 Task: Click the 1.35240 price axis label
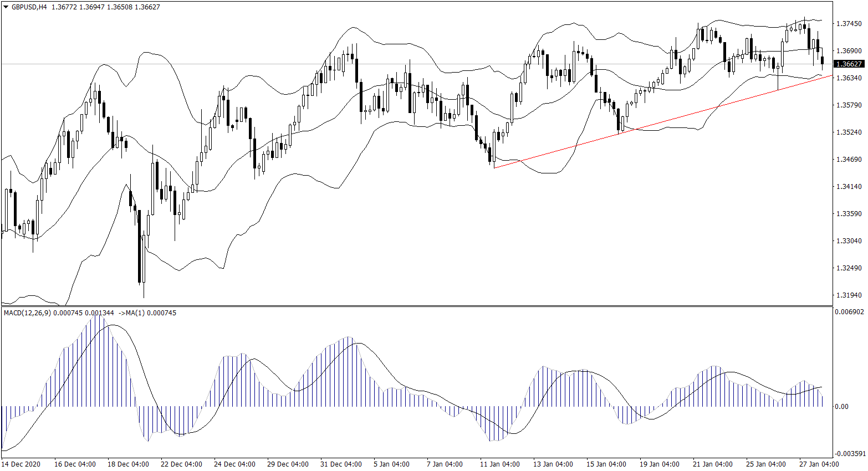click(x=848, y=132)
